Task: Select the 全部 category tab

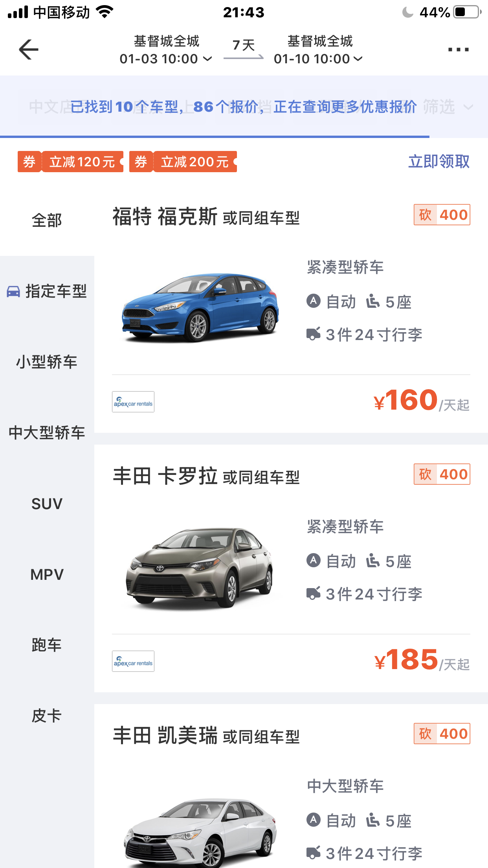Action: click(x=47, y=220)
